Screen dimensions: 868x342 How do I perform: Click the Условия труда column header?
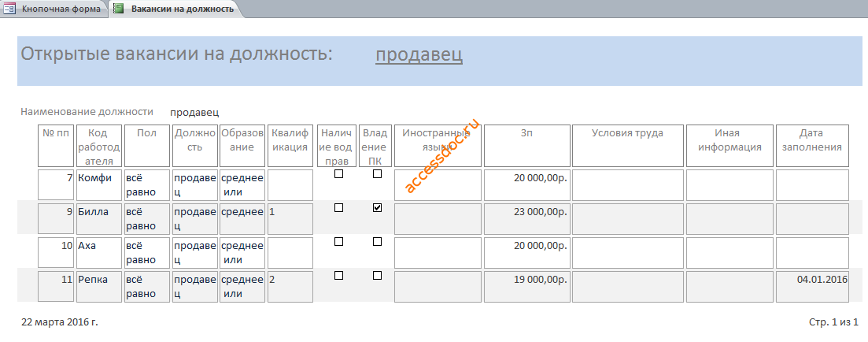[x=627, y=146]
